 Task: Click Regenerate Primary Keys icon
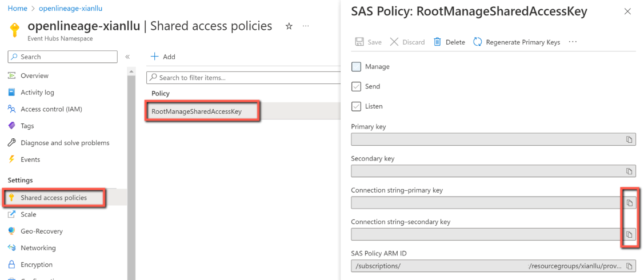point(478,42)
